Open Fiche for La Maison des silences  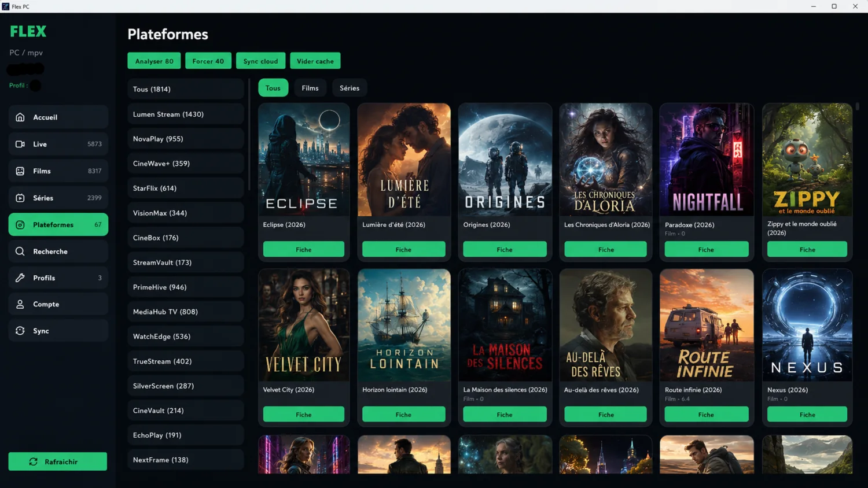pyautogui.click(x=505, y=415)
